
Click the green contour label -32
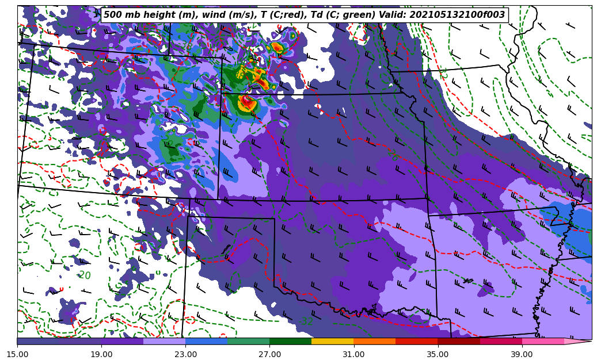[x=306, y=321]
